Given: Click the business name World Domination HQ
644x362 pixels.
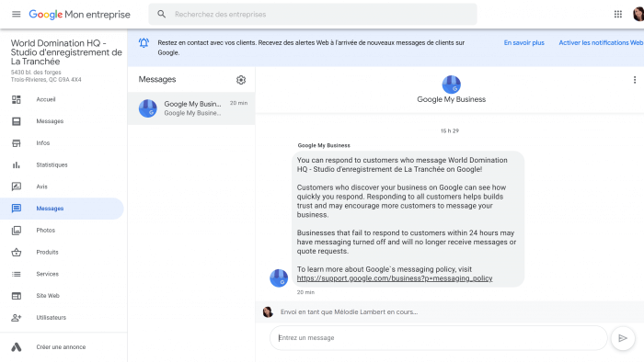Looking at the screenshot, I should coord(66,52).
